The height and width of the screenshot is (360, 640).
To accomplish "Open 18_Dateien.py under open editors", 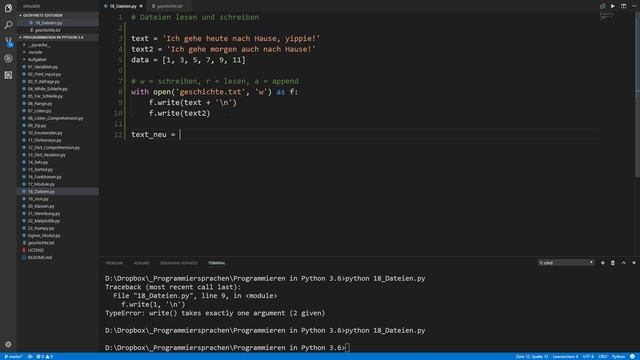I will coord(57,23).
